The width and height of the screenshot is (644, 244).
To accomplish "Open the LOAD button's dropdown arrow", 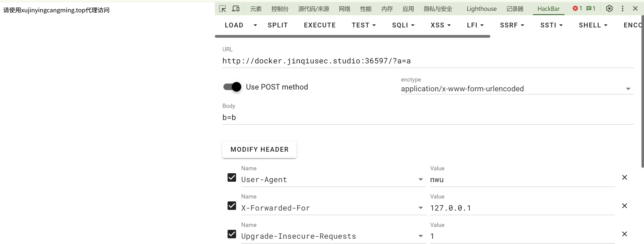I will coord(255,25).
